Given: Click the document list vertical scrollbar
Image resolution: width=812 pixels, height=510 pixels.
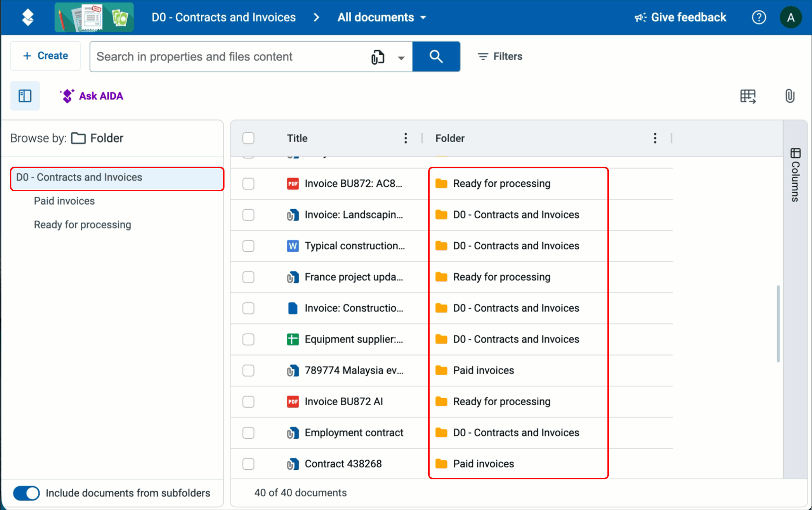Looking at the screenshot, I should coord(777,323).
